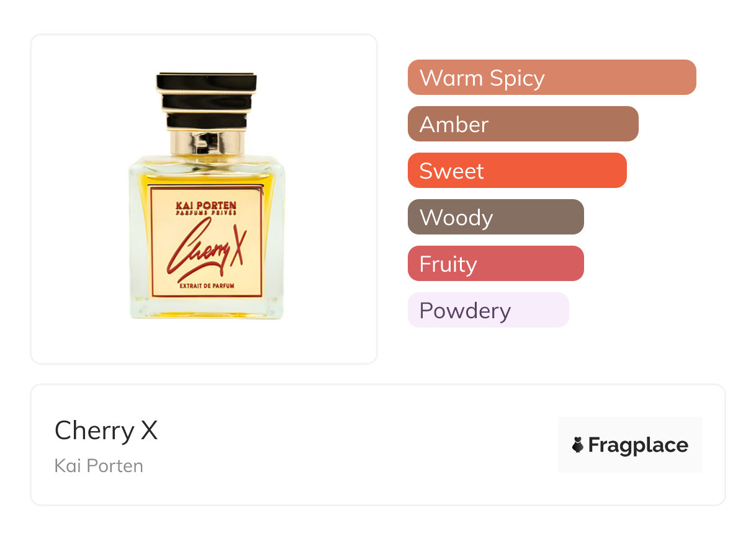Click the Extrait de Parfum label text
This screenshot has width=756, height=536.
point(206,286)
